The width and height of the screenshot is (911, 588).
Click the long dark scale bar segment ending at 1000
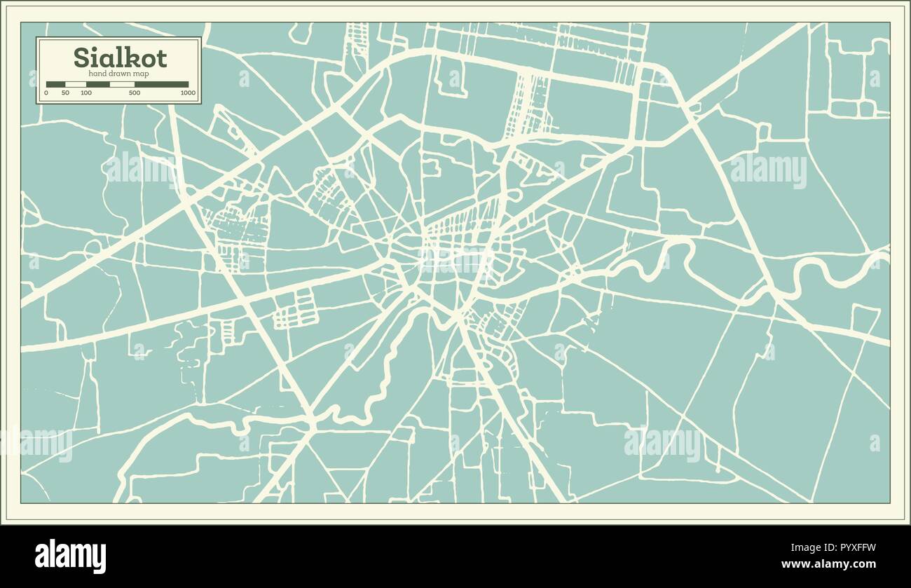162,84
